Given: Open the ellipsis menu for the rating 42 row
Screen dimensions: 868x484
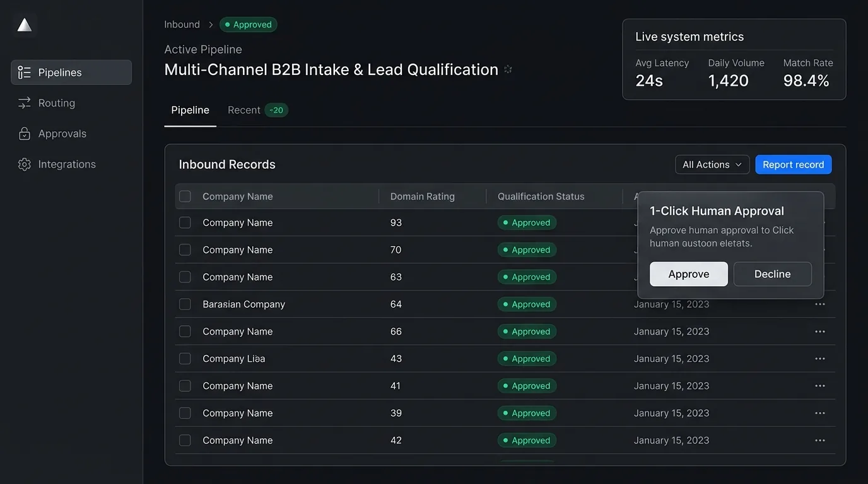Looking at the screenshot, I should [820, 441].
